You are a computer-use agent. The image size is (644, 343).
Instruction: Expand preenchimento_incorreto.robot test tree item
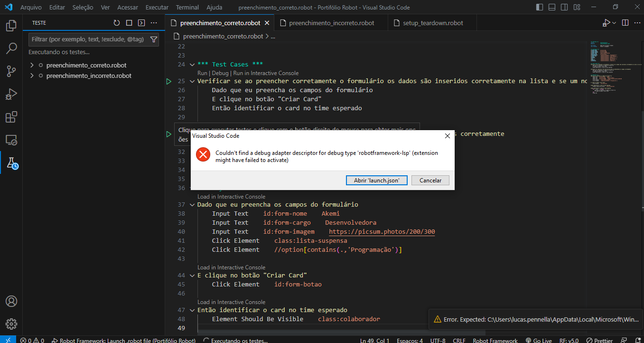click(x=32, y=76)
